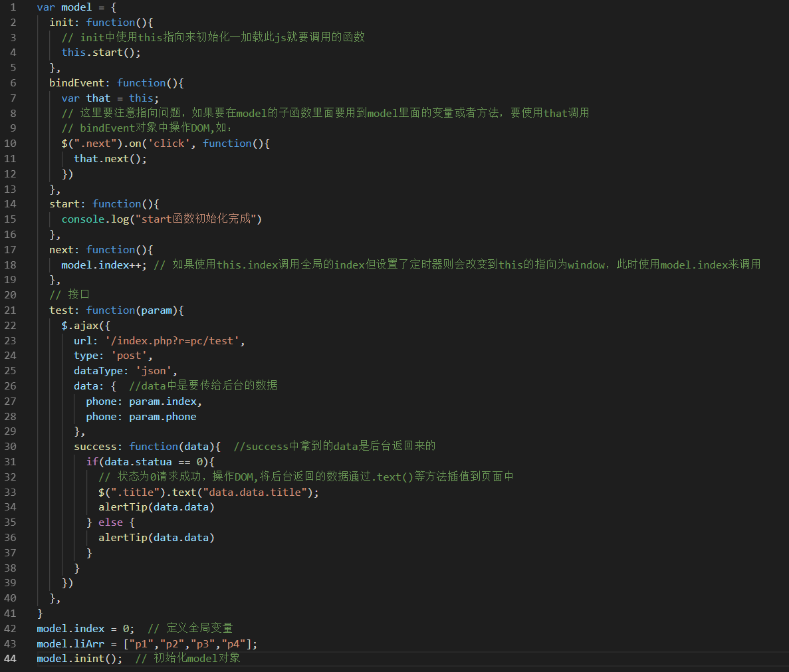Click line number 44 in the gutter
Image resolution: width=789 pixels, height=672 pixels.
click(10, 659)
